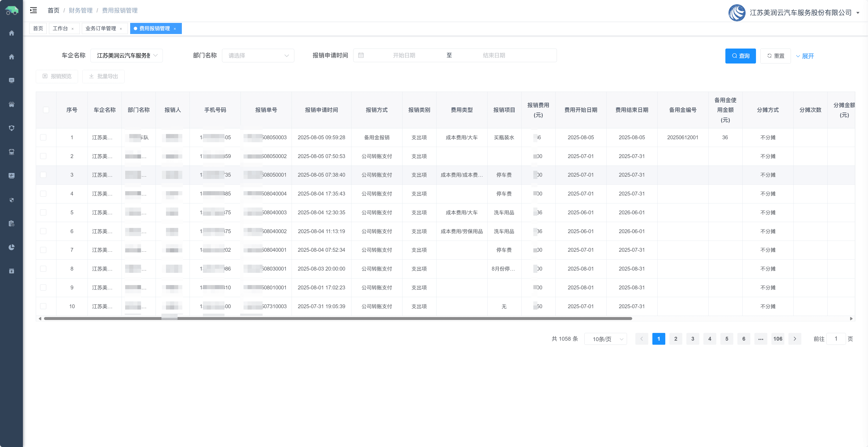Open the pie chart sidebar icon
This screenshot has height=447, width=868.
click(12, 247)
